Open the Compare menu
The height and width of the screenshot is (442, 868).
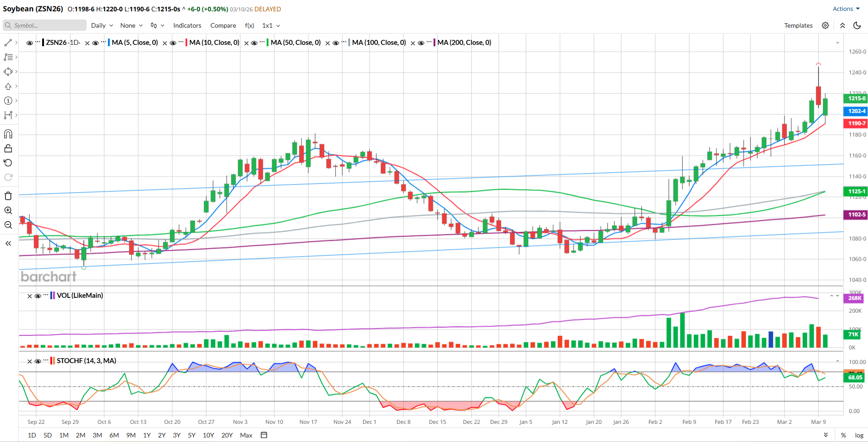223,25
